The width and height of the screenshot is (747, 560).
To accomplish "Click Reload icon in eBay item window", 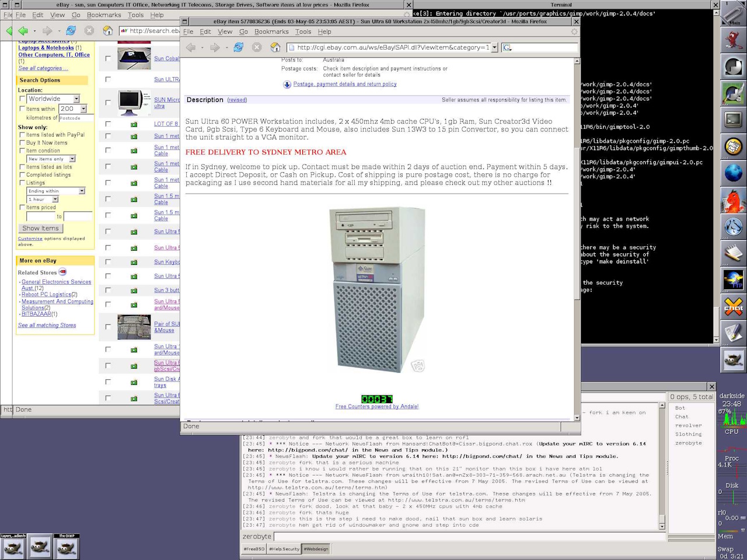I will point(238,48).
